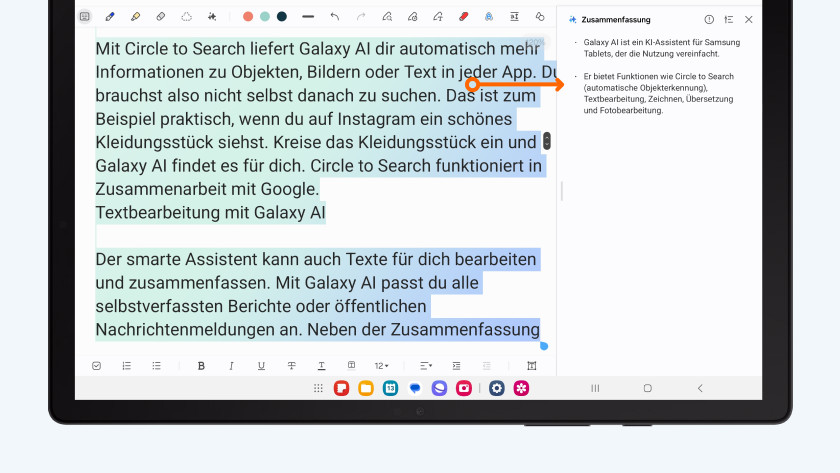This screenshot has width=840, height=473.
Task: Open the summary format options icon
Action: tap(729, 19)
